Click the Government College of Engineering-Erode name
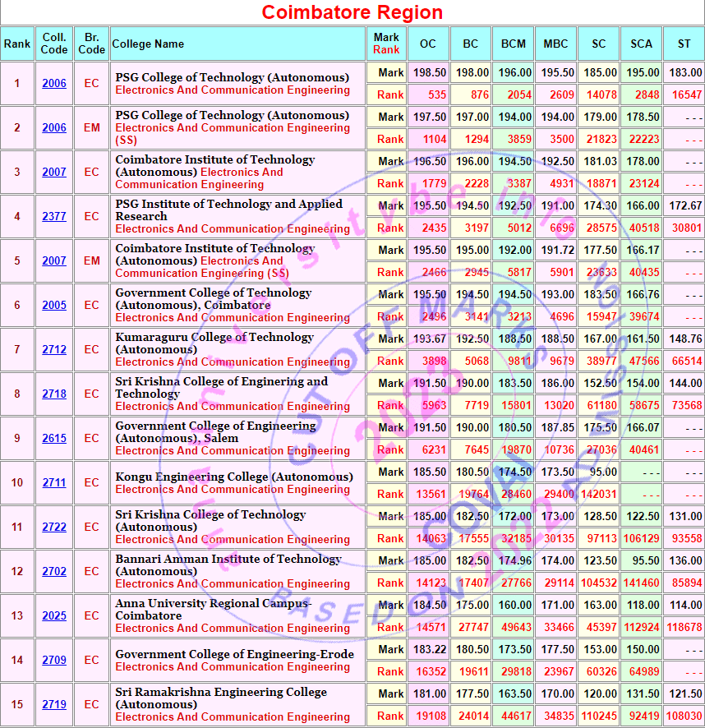 click(x=234, y=654)
